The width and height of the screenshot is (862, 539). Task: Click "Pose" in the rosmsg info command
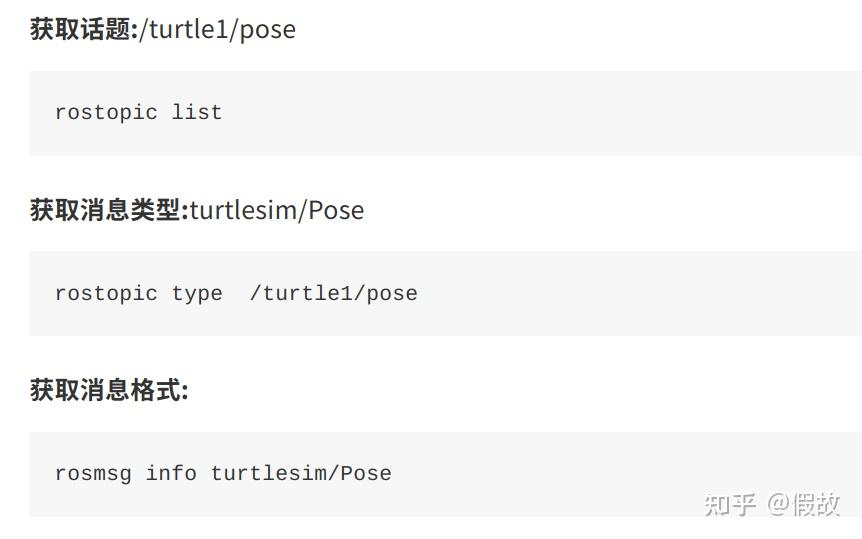pyautogui.click(x=366, y=473)
